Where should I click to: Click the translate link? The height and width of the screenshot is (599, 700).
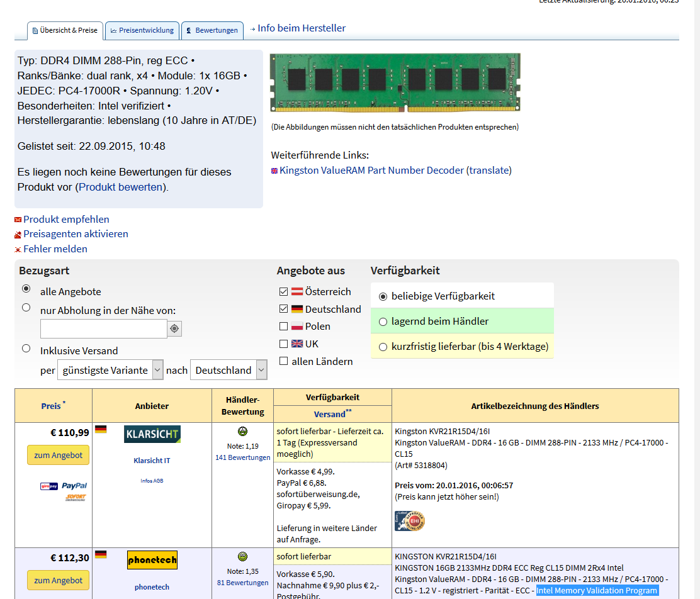(x=489, y=170)
